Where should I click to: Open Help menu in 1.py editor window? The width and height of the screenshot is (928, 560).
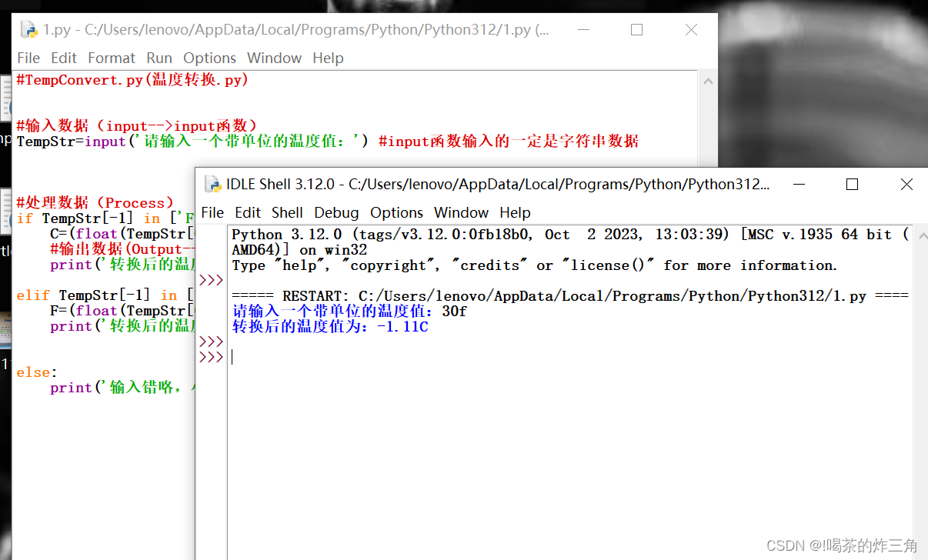328,58
